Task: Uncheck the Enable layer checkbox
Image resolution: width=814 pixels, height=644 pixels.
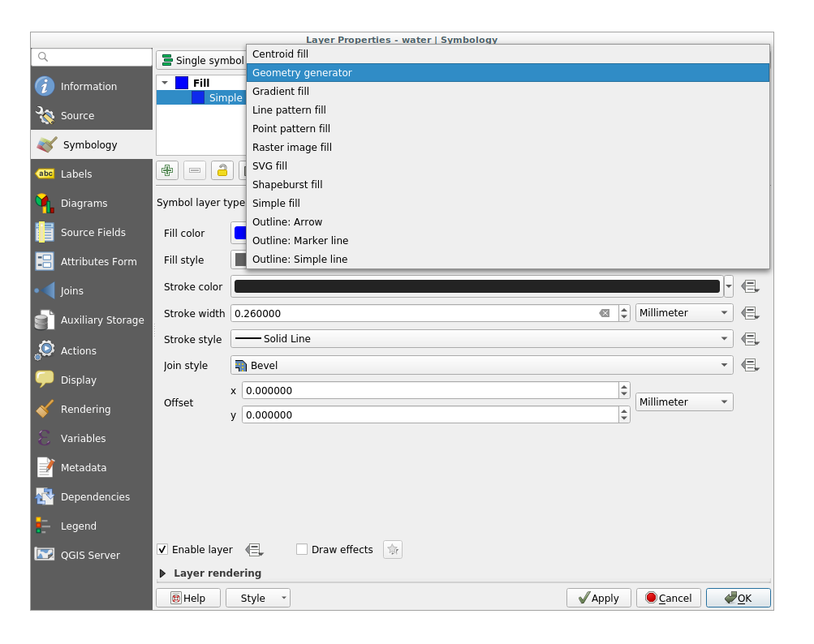Action: [x=163, y=550]
